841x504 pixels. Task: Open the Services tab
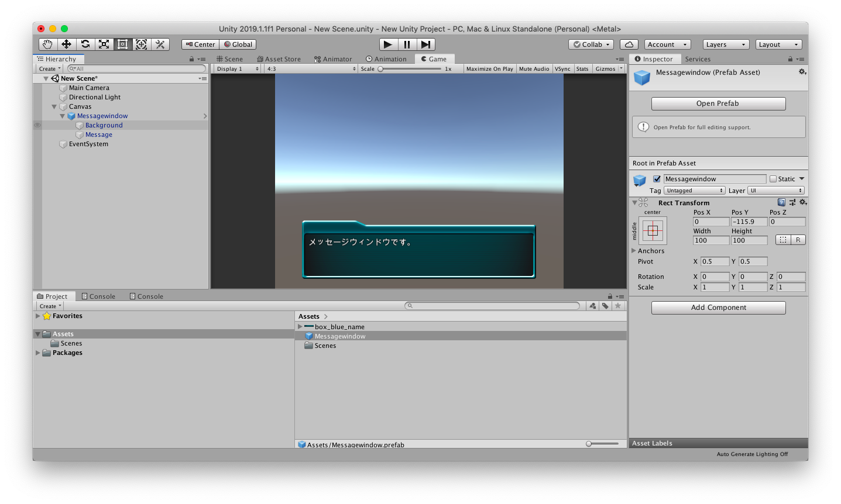698,58
